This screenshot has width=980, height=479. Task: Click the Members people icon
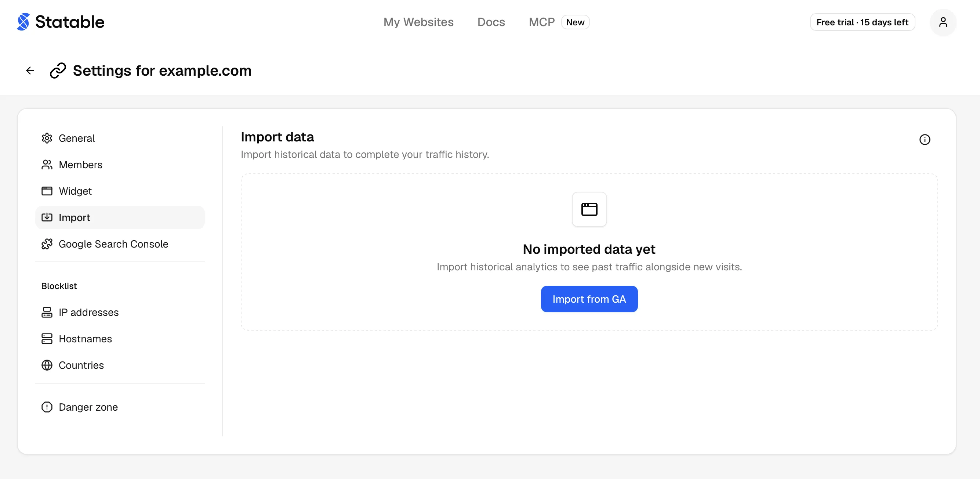click(x=47, y=165)
